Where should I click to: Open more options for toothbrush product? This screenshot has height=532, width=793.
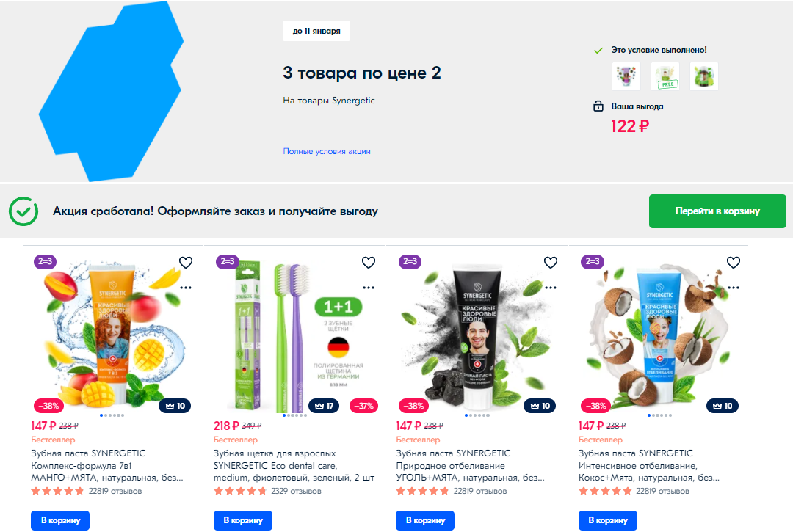[368, 288]
